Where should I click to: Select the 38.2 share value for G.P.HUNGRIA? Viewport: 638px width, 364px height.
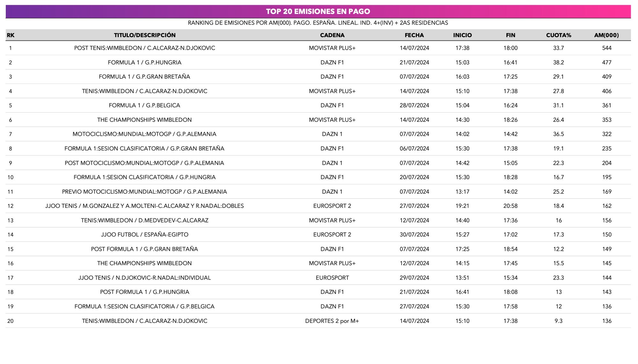(558, 62)
